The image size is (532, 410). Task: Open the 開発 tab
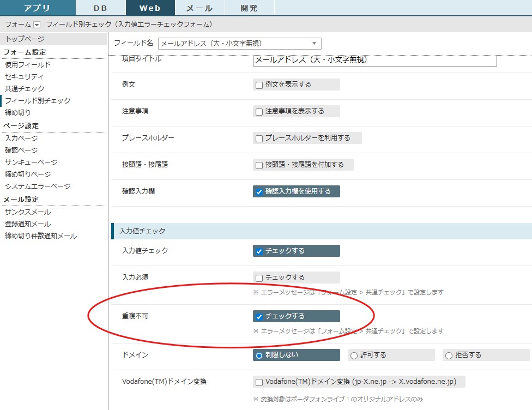249,8
